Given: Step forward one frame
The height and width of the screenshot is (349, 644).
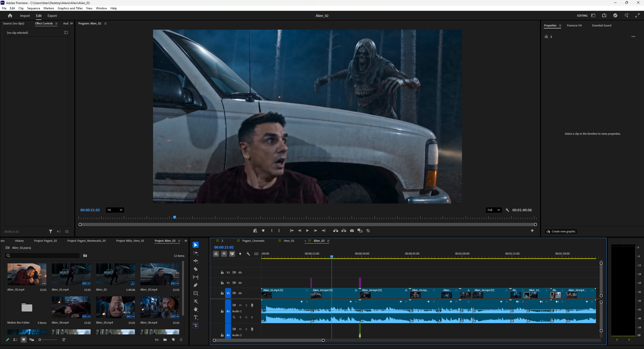Looking at the screenshot, I should 315,231.
